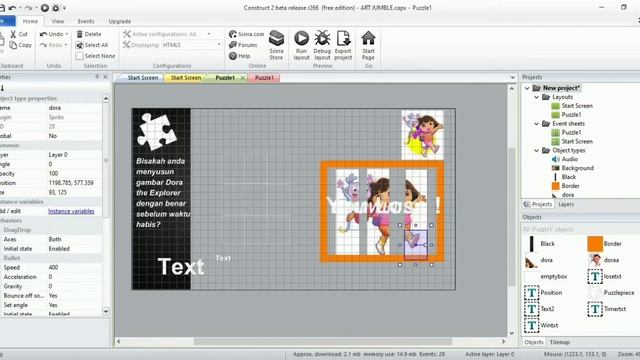This screenshot has width=640, height=360.
Task: Close the Properties panel
Action: click(105, 77)
